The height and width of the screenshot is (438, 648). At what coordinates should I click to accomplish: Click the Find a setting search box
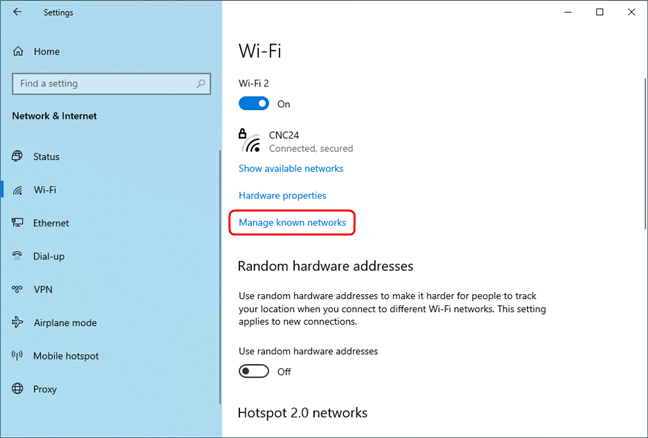click(x=103, y=84)
